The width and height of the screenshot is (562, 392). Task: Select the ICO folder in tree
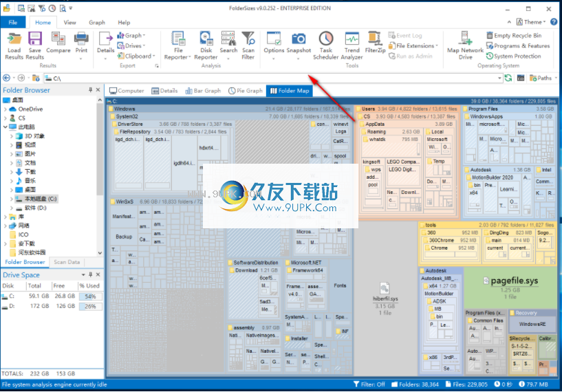[x=23, y=235]
